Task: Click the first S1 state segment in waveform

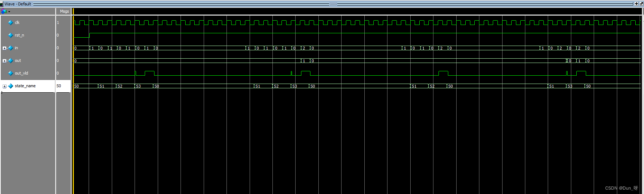Action: (107, 86)
